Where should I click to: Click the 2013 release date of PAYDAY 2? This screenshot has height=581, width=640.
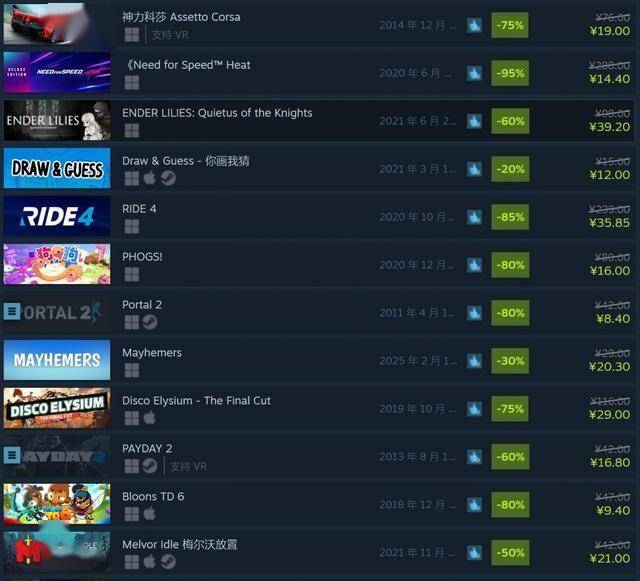click(417, 456)
